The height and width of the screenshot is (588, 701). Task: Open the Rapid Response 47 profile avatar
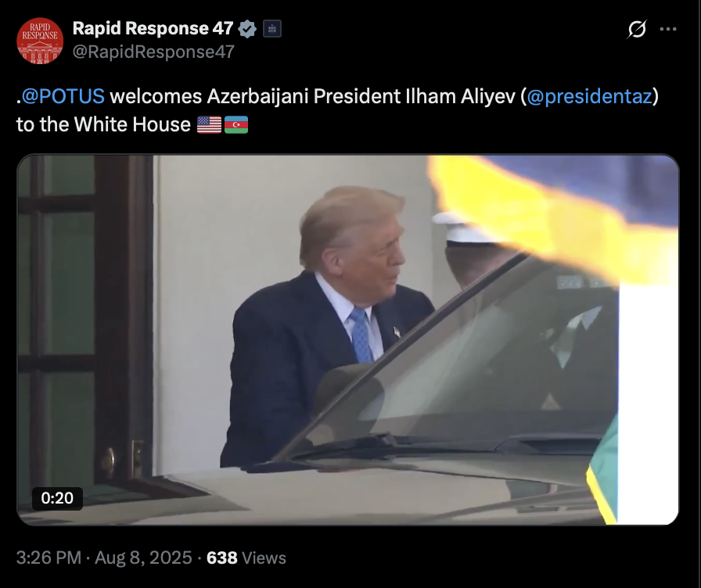[x=40, y=41]
